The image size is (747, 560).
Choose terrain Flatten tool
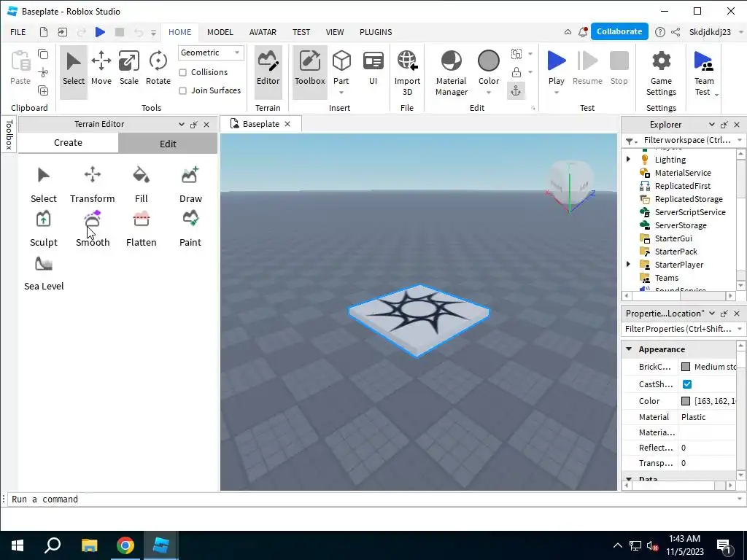141,229
